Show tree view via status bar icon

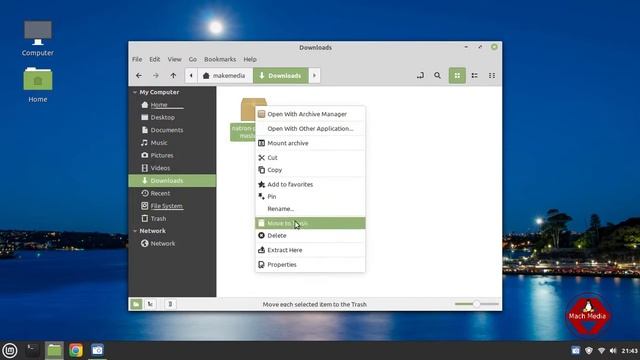(151, 304)
